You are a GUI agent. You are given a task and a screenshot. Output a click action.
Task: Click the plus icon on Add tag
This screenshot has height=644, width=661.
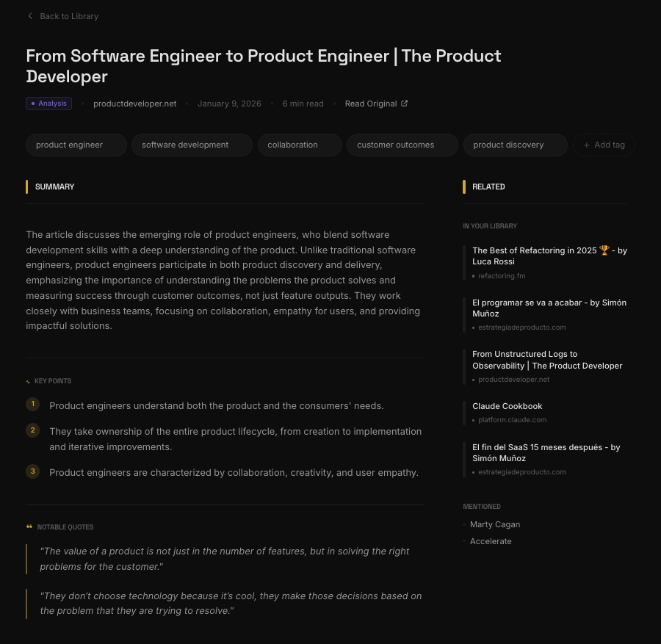click(587, 145)
